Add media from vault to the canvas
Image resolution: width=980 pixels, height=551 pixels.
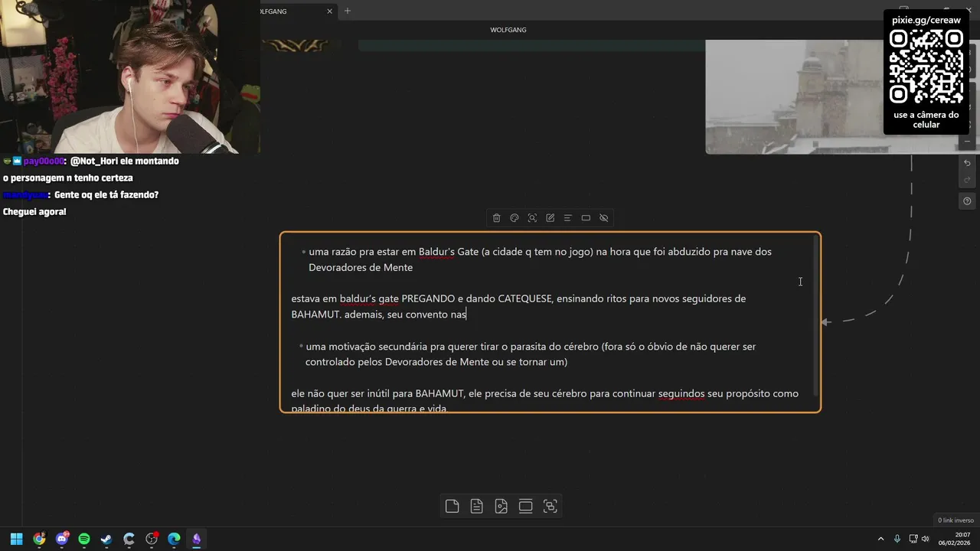[501, 506]
